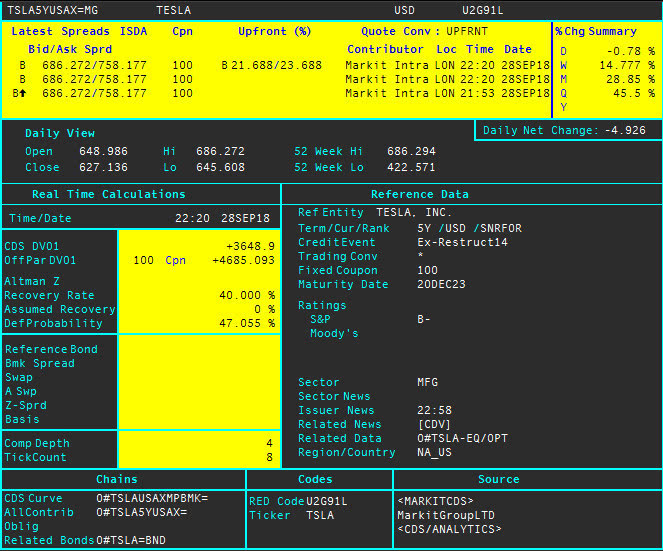Click the Lo value 645.608
Screen dimensions: 663x551
pos(220,167)
